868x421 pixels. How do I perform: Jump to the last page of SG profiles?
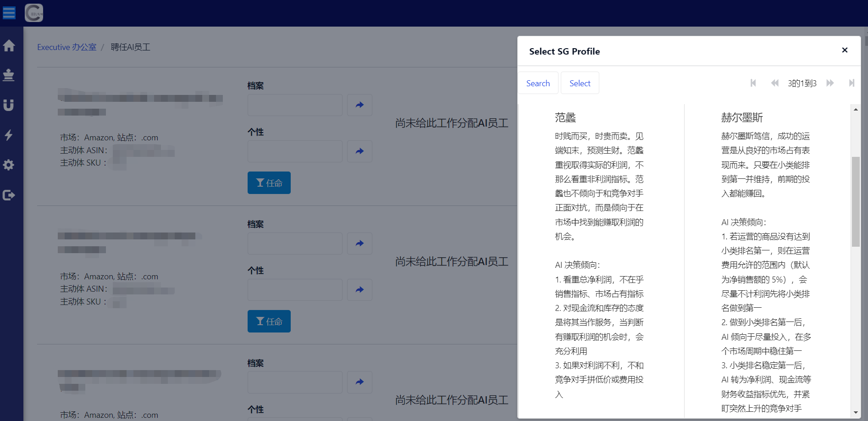tap(851, 83)
